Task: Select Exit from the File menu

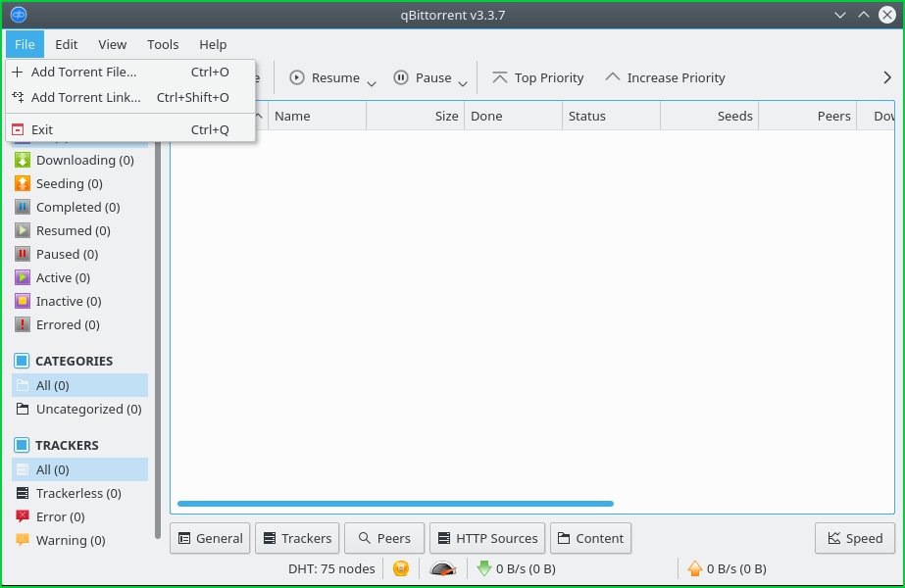Action: (x=41, y=128)
